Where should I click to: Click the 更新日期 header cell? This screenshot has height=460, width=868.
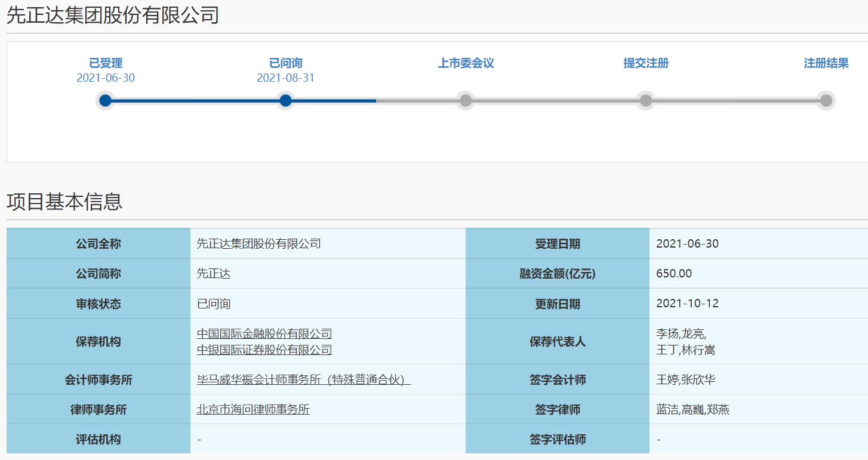point(558,304)
